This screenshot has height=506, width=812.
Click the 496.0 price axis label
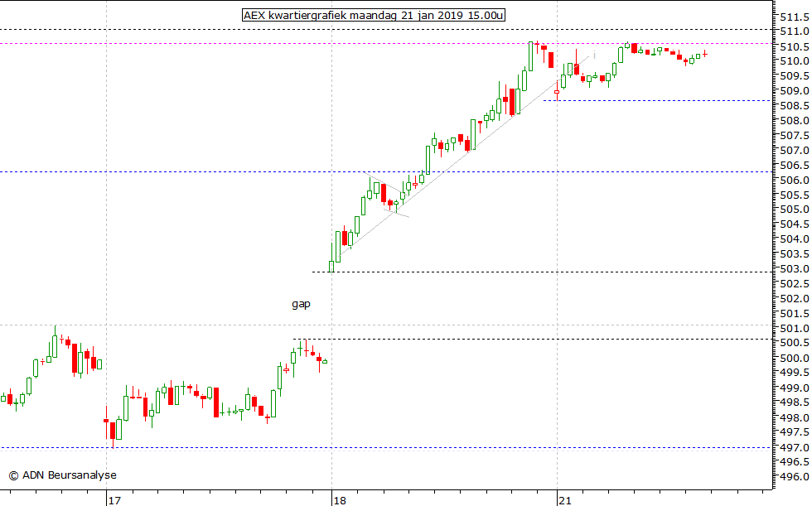click(x=795, y=477)
